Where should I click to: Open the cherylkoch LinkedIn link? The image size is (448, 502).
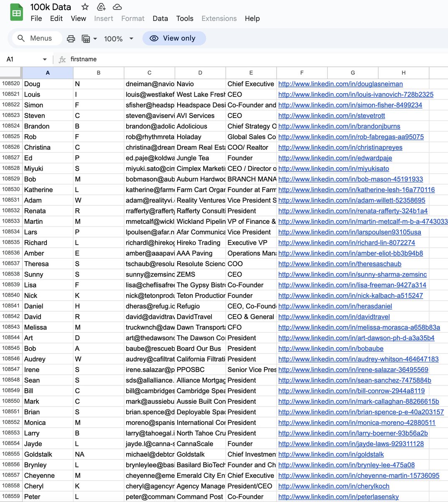pyautogui.click(x=334, y=486)
